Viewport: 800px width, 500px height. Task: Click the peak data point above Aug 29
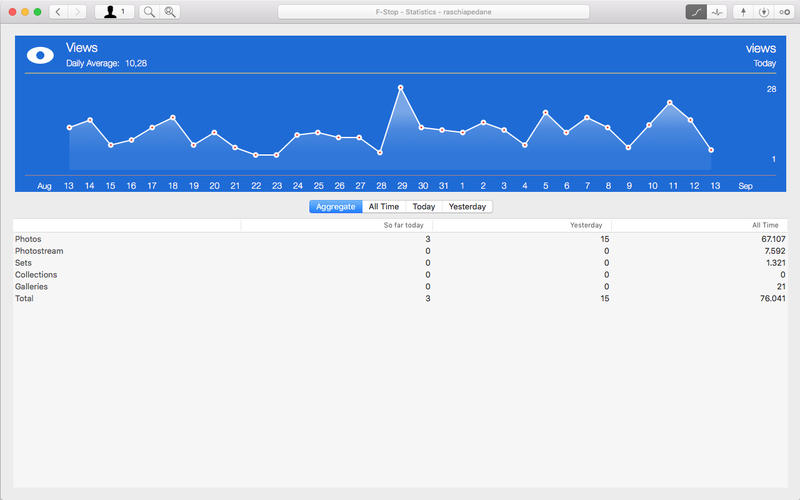(x=401, y=88)
